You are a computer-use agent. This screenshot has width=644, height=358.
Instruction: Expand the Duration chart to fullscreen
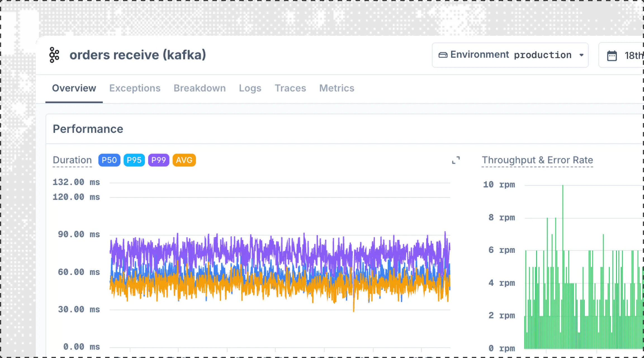pos(456,160)
